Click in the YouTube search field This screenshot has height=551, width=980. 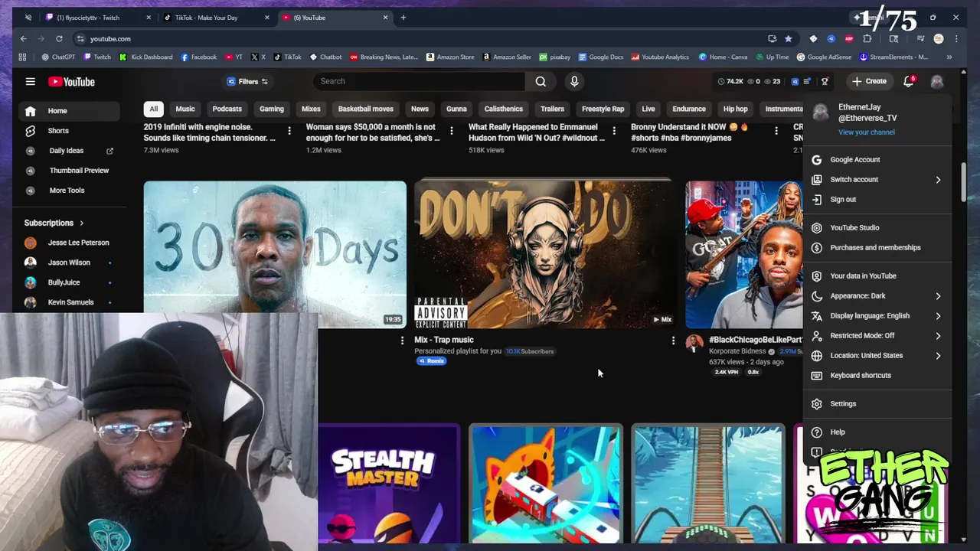419,81
